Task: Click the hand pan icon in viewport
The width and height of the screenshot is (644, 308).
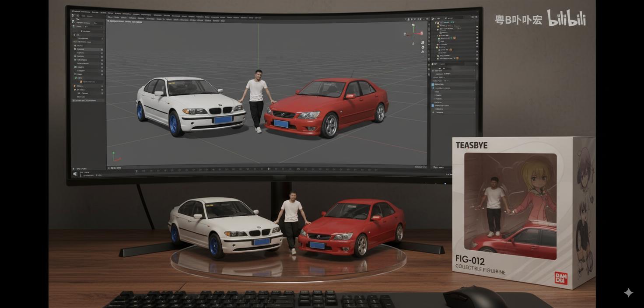Action: (x=423, y=47)
